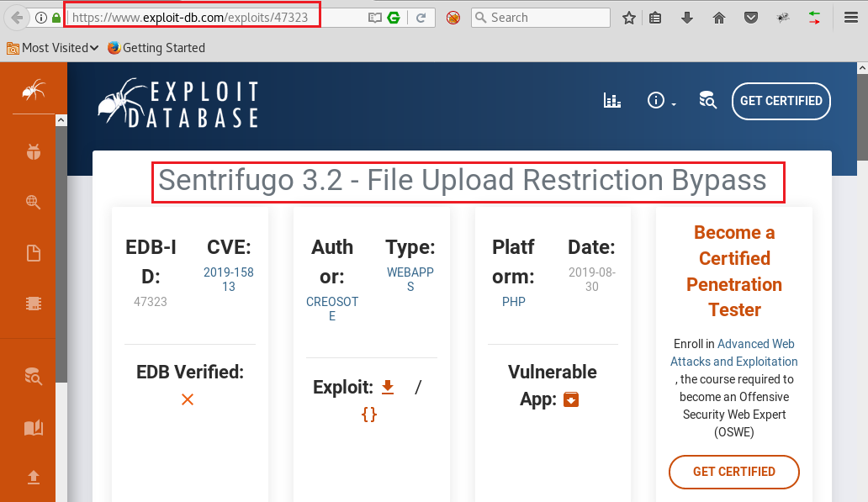Open Submit upload icon in sidebar
The height and width of the screenshot is (502, 868).
click(x=33, y=477)
